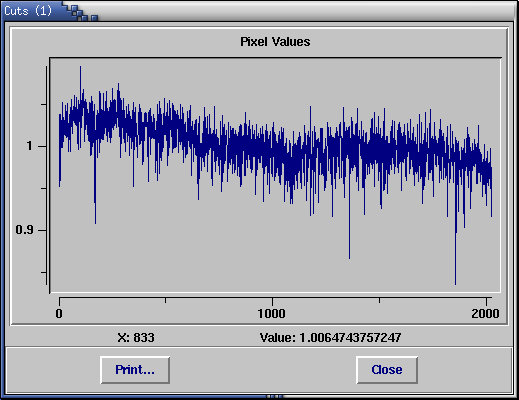Click the Print... button
Screen dimensions: 519x400
[135, 370]
